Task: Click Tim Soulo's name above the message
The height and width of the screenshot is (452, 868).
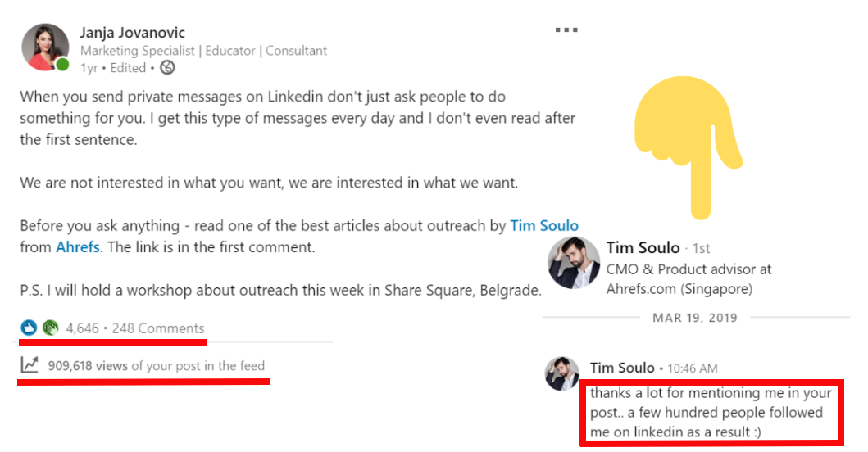Action: 622,368
